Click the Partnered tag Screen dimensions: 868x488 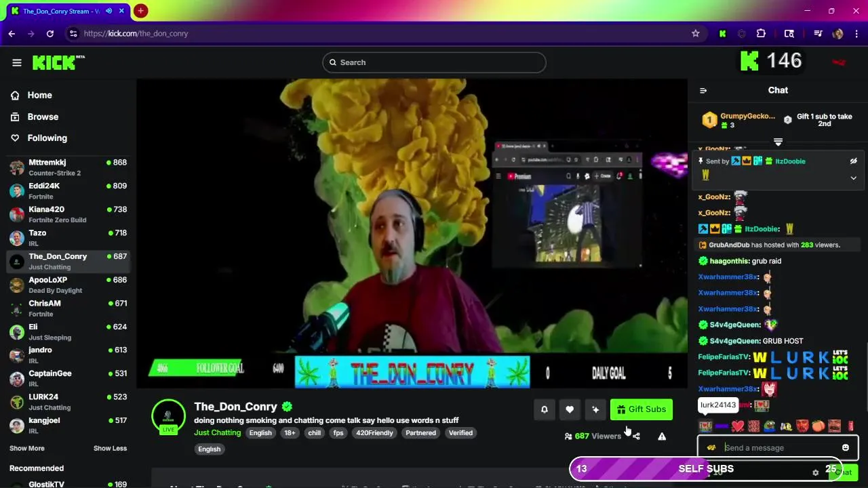coord(421,433)
